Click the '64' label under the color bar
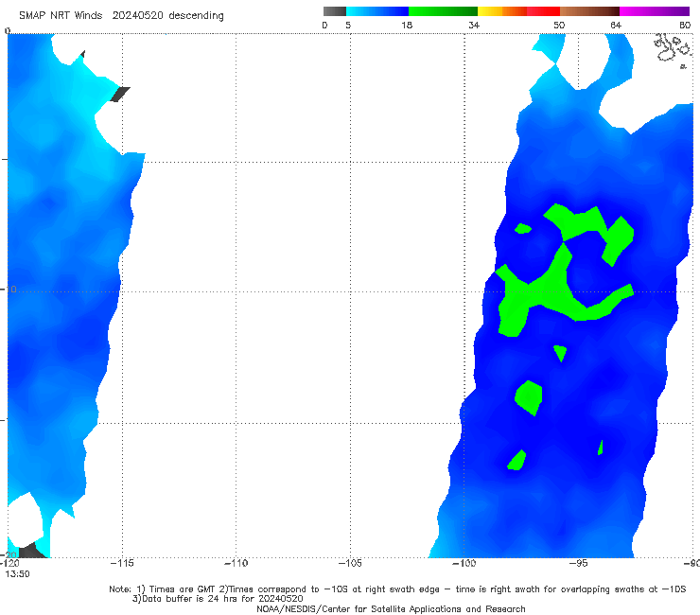Screen dimensions: 700x615 click(x=616, y=25)
